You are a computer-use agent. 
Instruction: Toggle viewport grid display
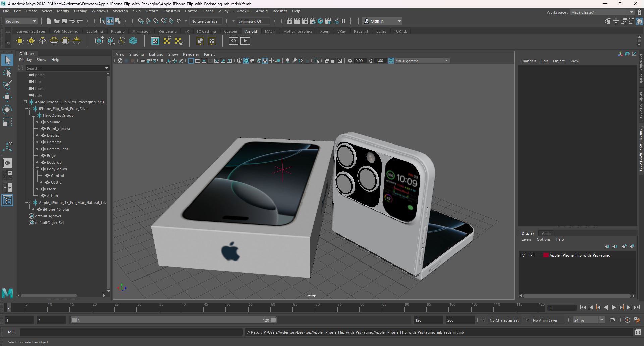(x=191, y=61)
